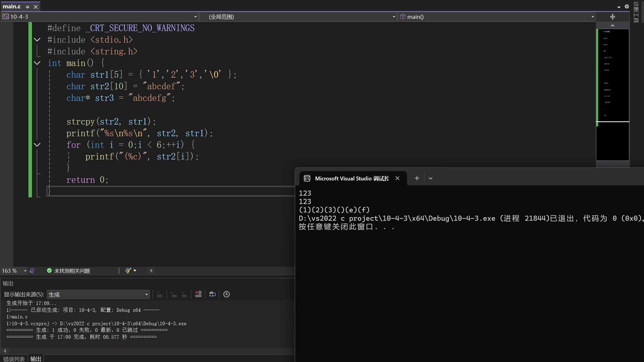Screen dimensions: 644x362
Task: Open the output source dropdown 生成
Action: click(98, 294)
